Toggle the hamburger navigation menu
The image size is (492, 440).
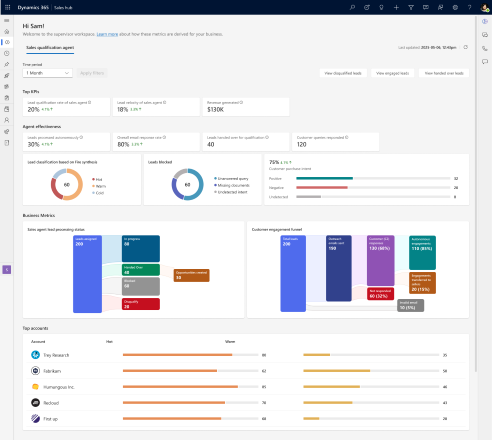(7, 20)
